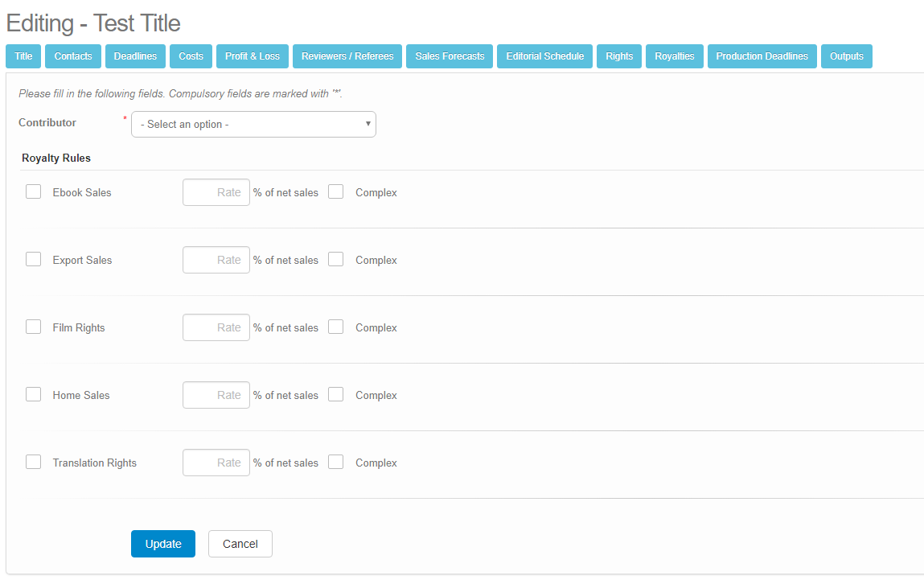Focus the Home Sales Rate field
The image size is (924, 580).
(216, 395)
